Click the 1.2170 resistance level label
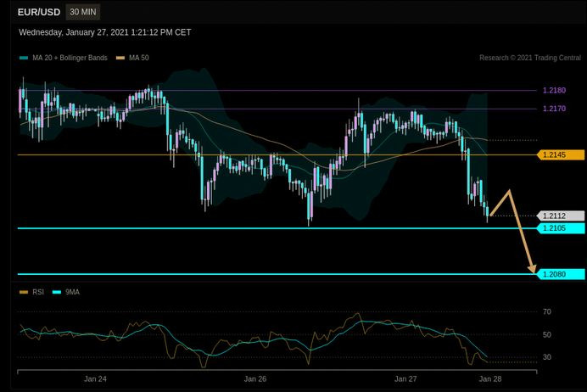The image size is (587, 392). click(x=554, y=109)
